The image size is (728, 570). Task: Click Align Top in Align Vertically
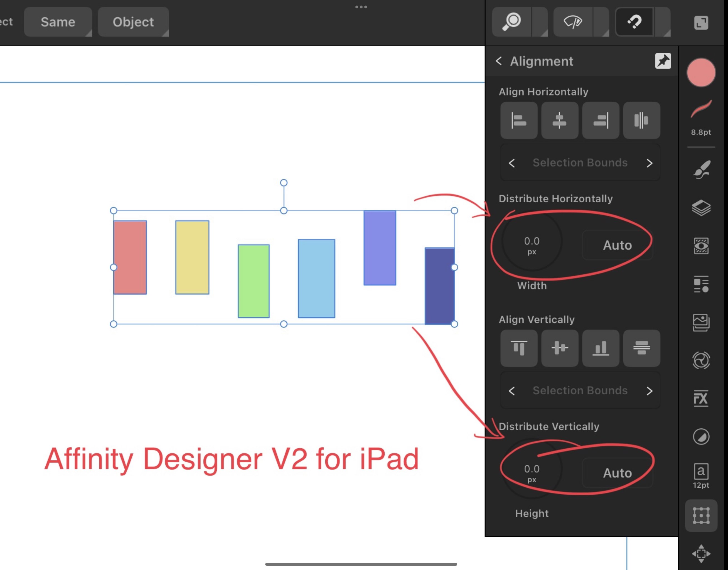(x=519, y=348)
